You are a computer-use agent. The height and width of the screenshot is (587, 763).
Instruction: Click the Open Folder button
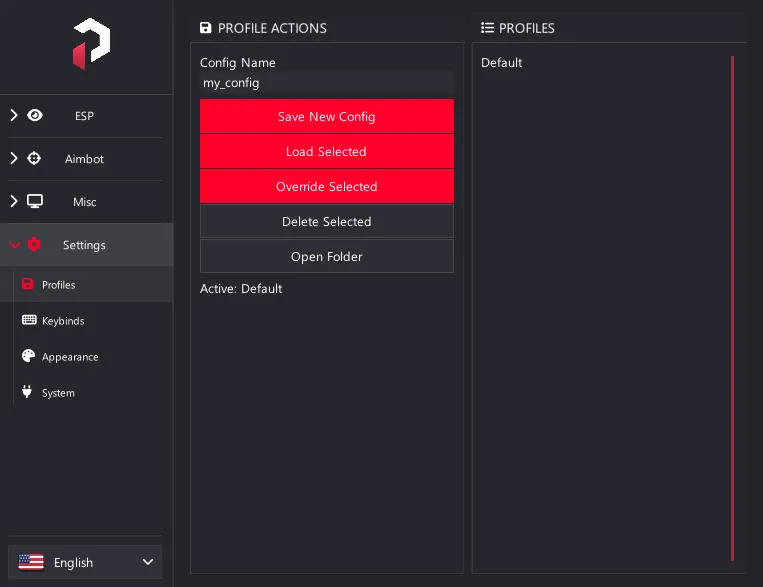pos(327,257)
